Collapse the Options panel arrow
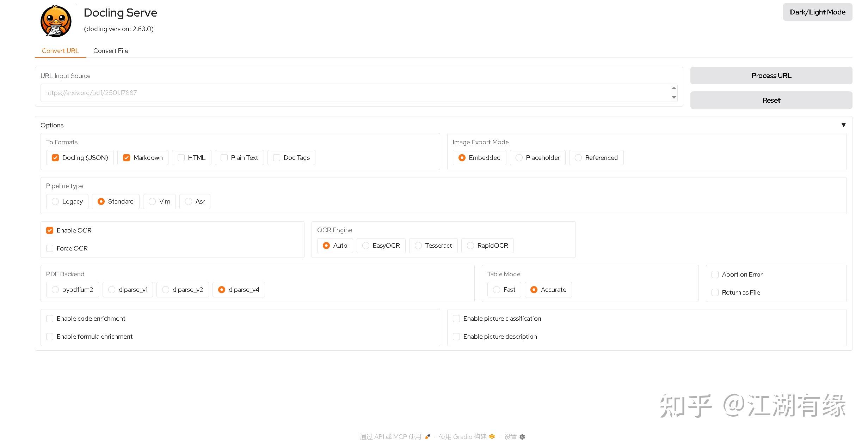 click(843, 125)
